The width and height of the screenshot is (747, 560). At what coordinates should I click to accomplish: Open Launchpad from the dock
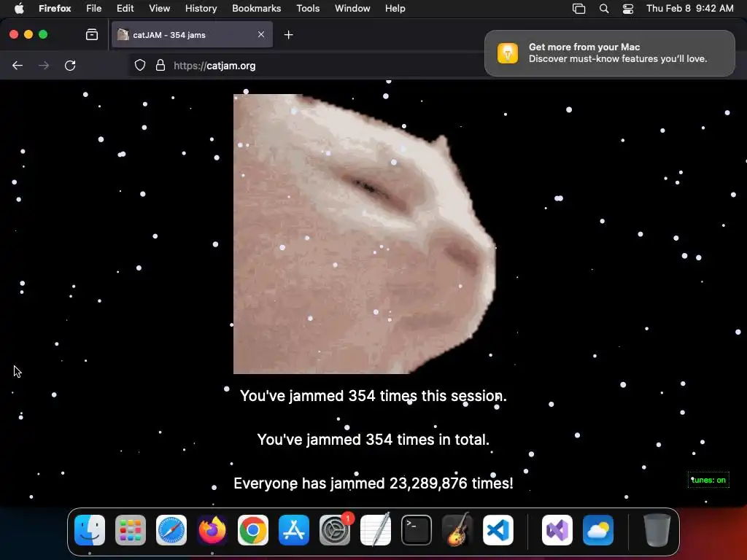[x=131, y=530]
